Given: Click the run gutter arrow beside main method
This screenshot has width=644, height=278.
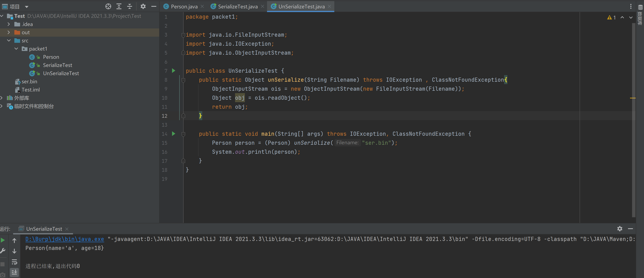Looking at the screenshot, I should click(174, 134).
